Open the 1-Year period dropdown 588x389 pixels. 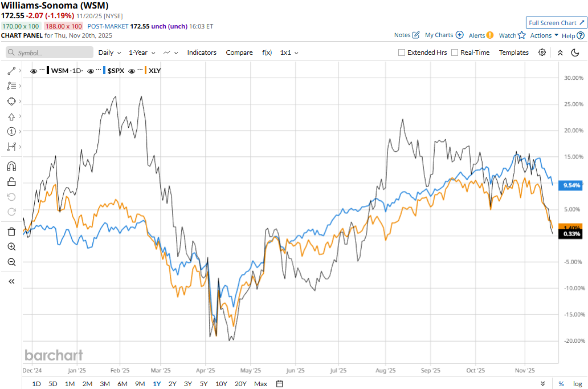(142, 52)
